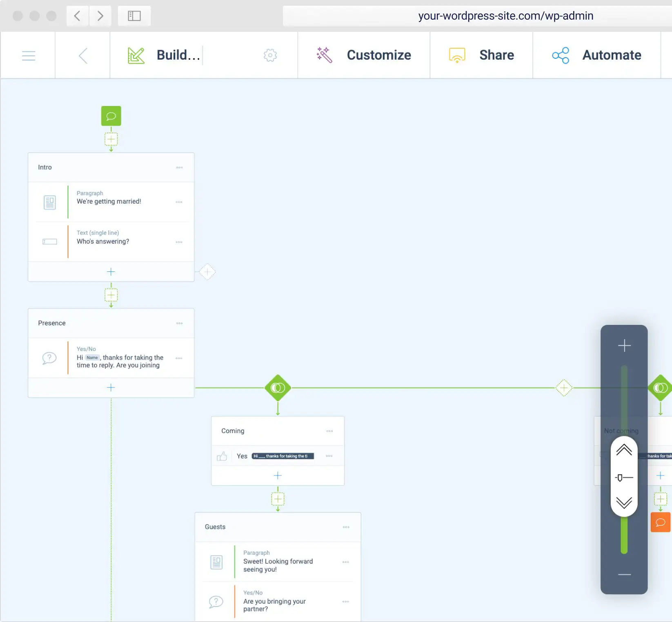
Task: Open the Intro section options menu
Action: click(x=179, y=167)
